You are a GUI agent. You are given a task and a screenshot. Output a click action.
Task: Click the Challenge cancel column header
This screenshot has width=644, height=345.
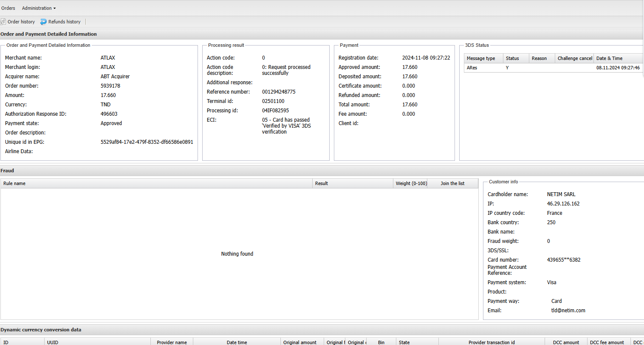[574, 58]
